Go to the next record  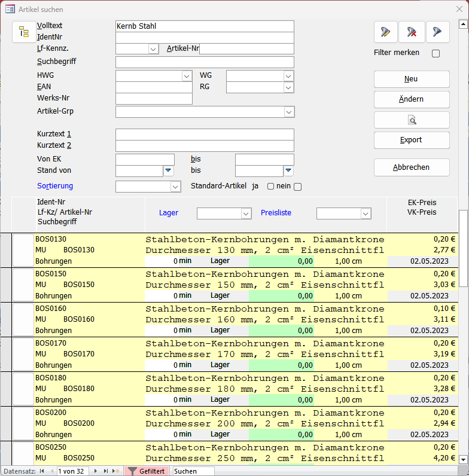96,471
